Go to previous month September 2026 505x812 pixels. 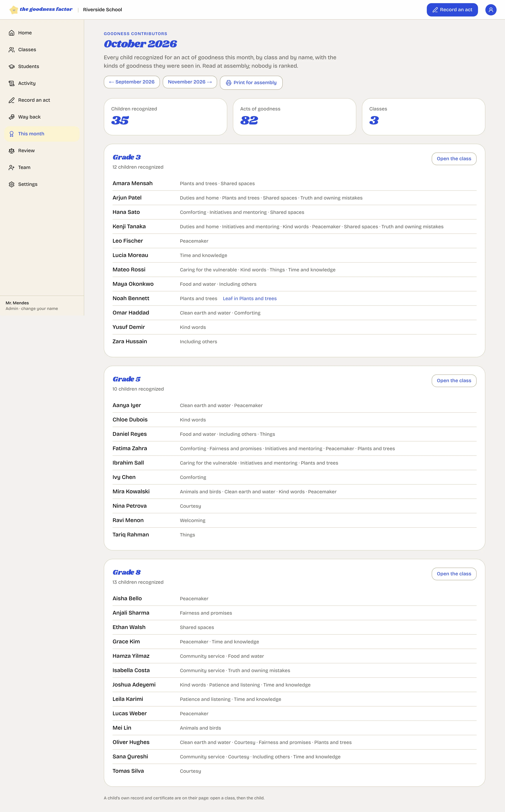(132, 82)
